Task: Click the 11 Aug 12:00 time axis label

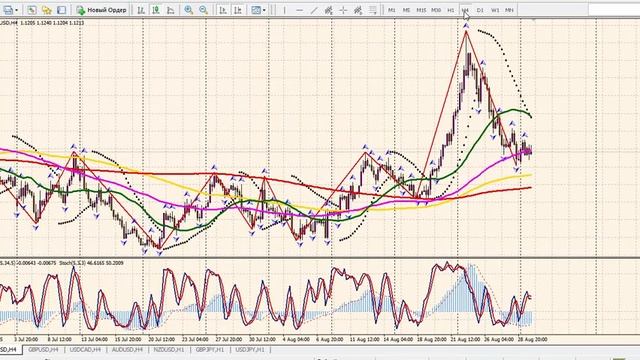Action: (x=364, y=339)
